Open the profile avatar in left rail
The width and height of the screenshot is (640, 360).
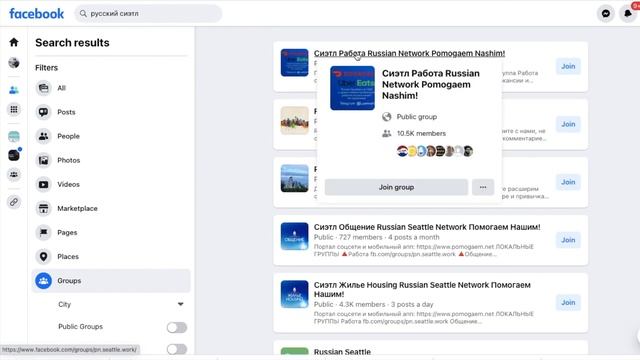pos(14,62)
